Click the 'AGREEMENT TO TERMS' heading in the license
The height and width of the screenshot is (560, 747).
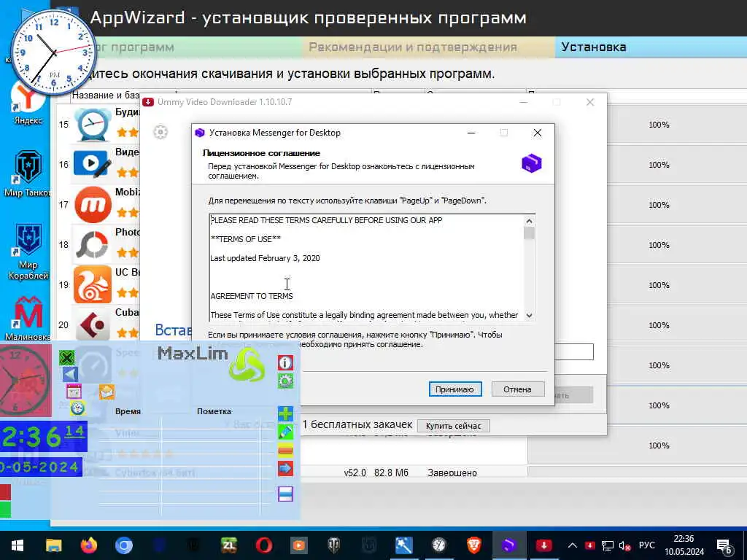252,296
